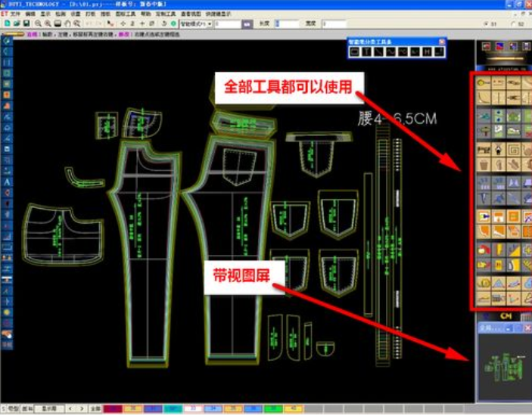Screen dimensions: 532x416
Task: Select the H tool in the smart pen toolbar
Action: [x=426, y=51]
